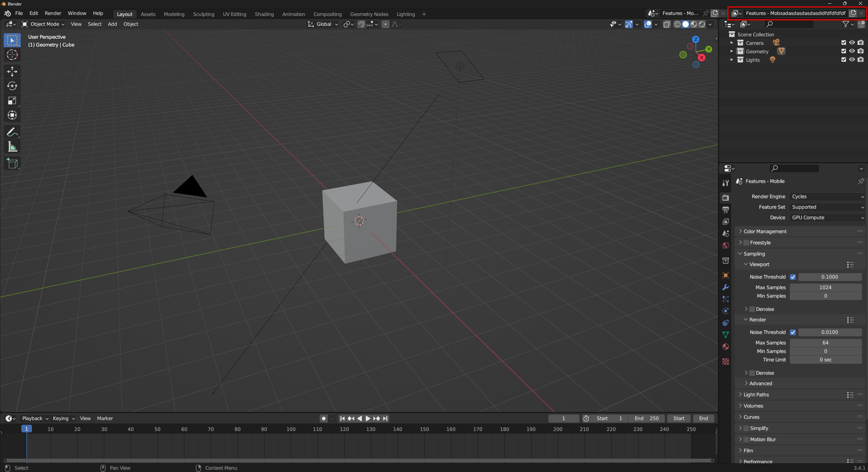Enable the Freestyle checkbox
868x472 pixels.
click(x=746, y=243)
